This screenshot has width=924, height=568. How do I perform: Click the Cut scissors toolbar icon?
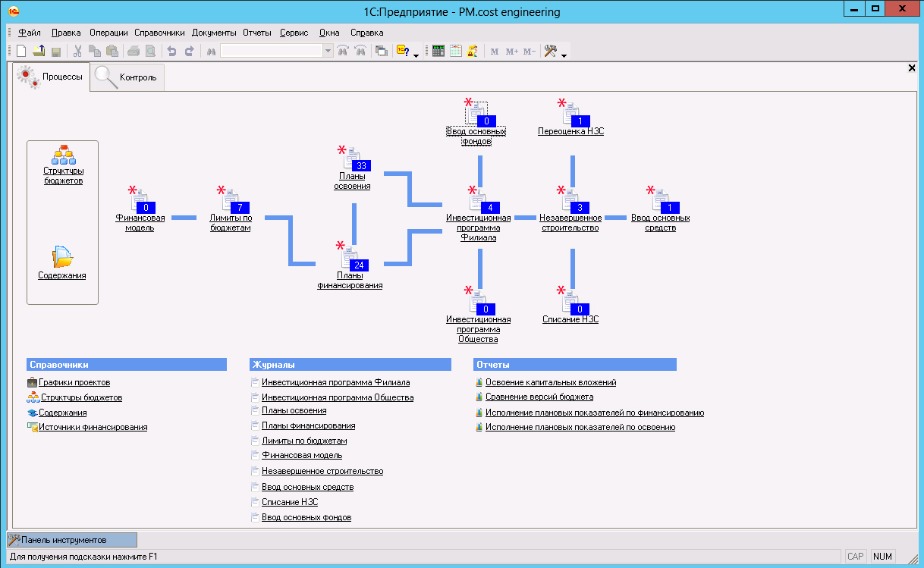(77, 51)
